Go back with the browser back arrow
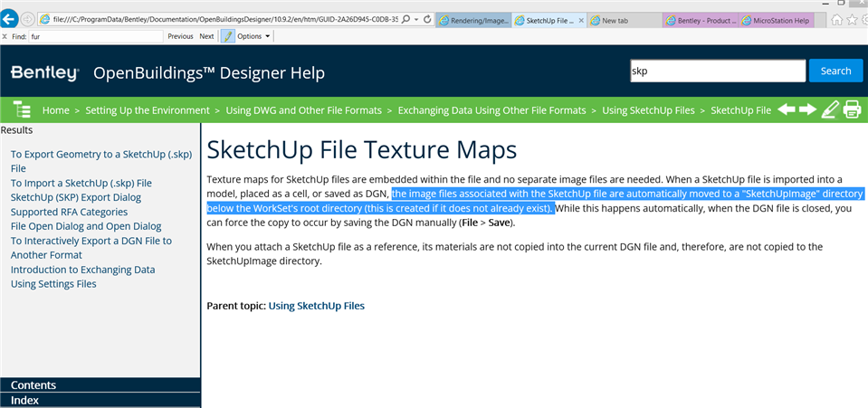868x408 pixels. coord(9,19)
